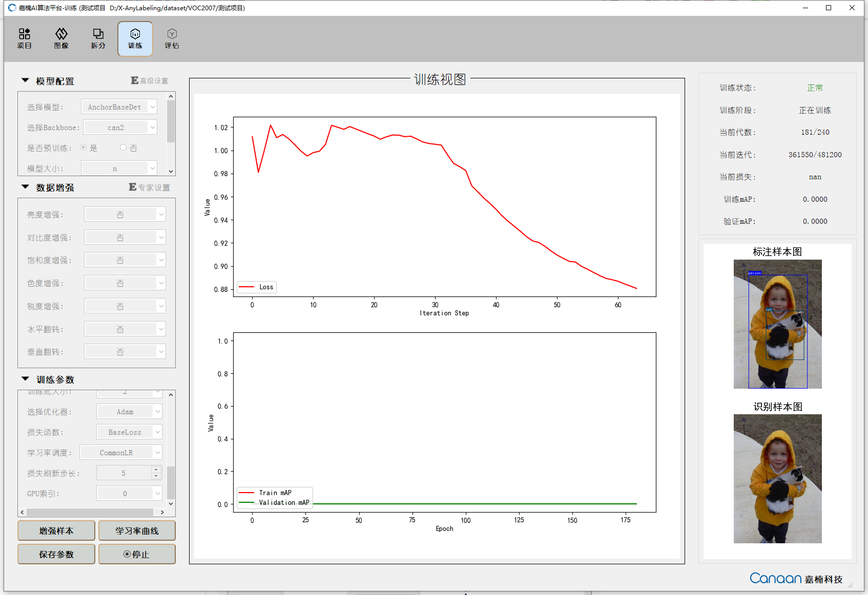Open 专家设置 expert settings icon
The height and width of the screenshot is (595, 868).
click(x=149, y=187)
